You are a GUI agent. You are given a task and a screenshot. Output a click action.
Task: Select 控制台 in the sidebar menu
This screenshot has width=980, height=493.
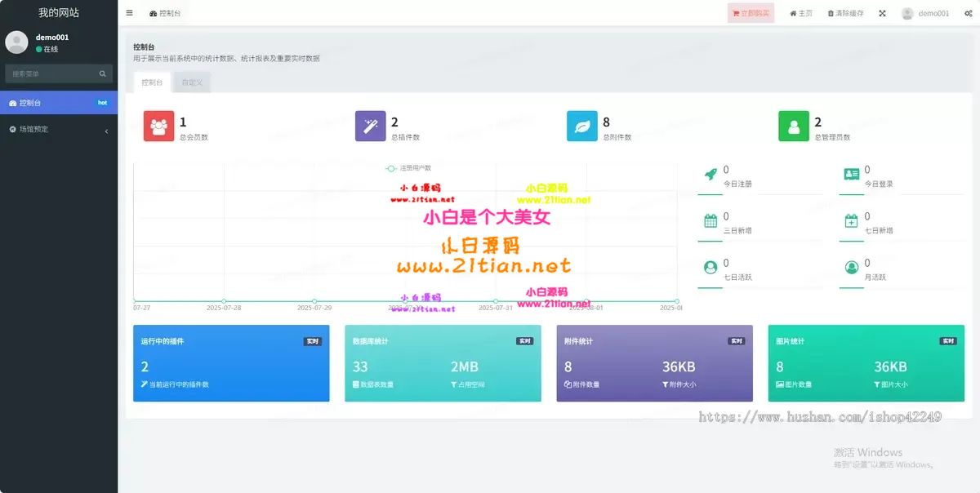[59, 103]
